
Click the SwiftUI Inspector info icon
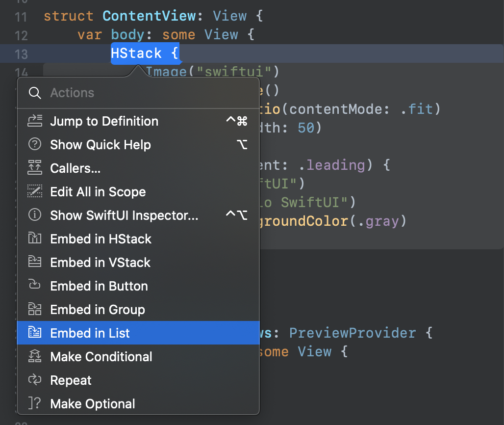pos(35,215)
